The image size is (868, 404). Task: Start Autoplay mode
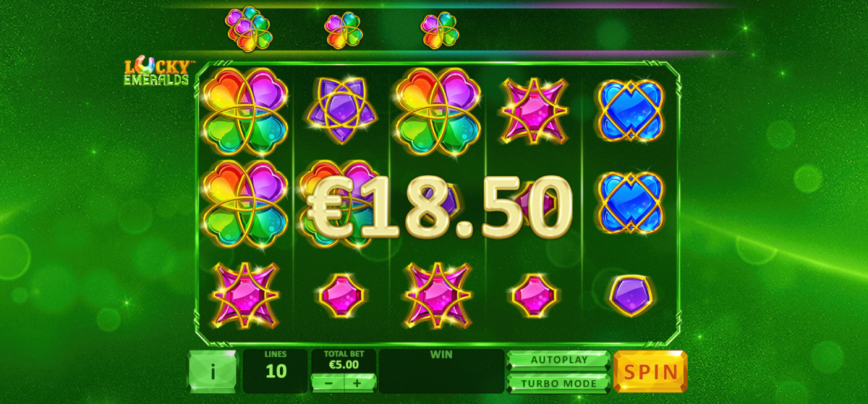(558, 360)
